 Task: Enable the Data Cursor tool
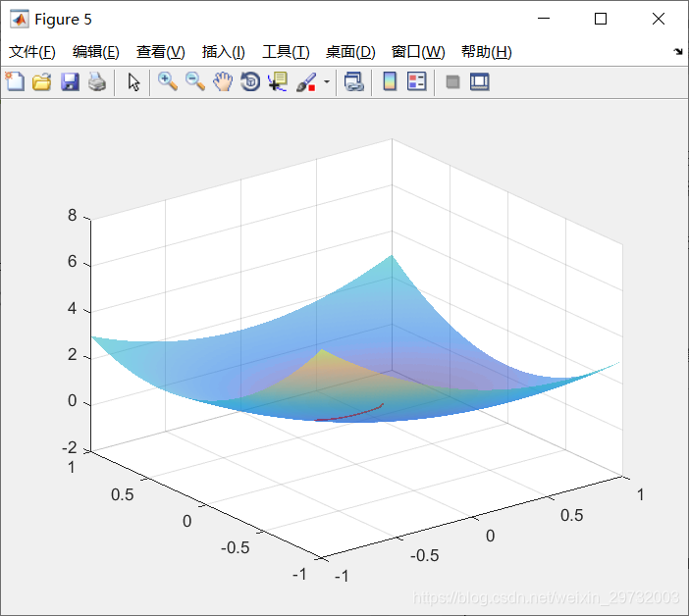278,81
